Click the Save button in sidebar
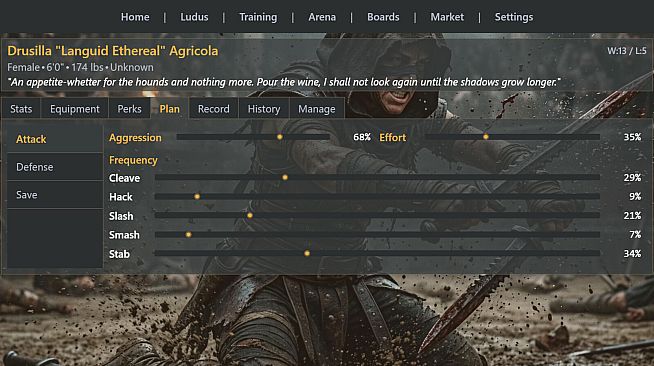Image resolution: width=654 pixels, height=366 pixels. (x=55, y=195)
